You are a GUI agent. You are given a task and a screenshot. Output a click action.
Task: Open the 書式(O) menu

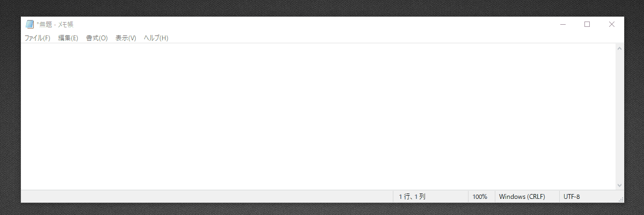(97, 38)
